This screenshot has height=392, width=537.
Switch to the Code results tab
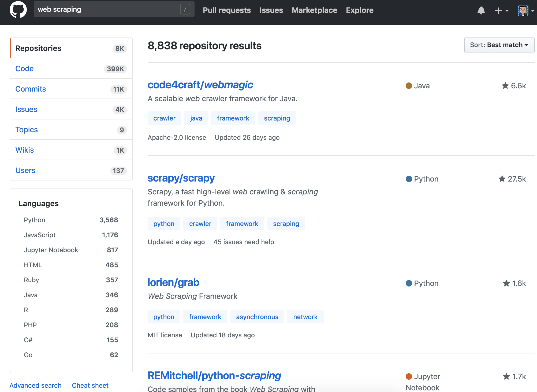(x=25, y=69)
